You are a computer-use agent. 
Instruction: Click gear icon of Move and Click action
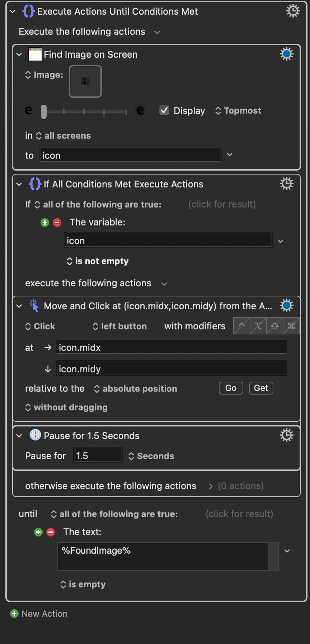(x=286, y=305)
